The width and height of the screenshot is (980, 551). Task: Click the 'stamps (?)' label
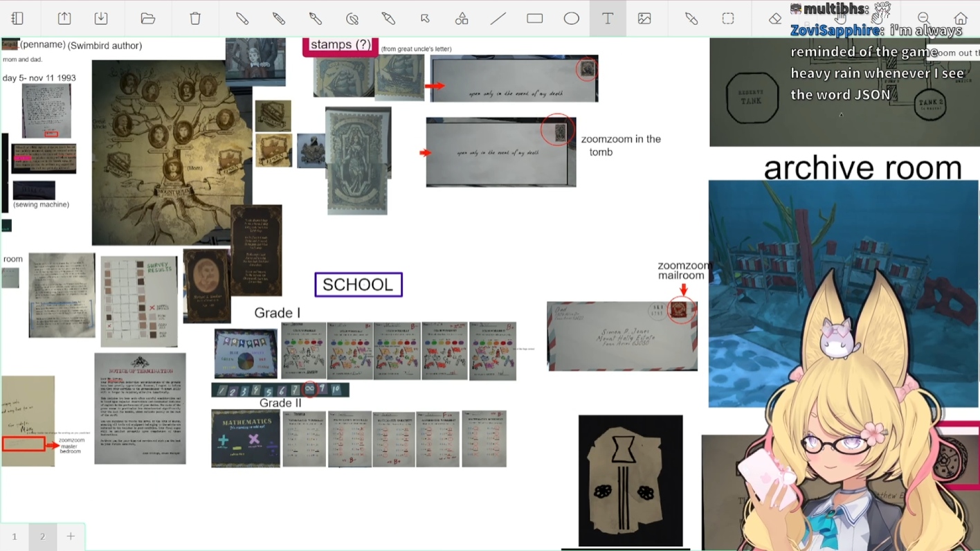(341, 46)
